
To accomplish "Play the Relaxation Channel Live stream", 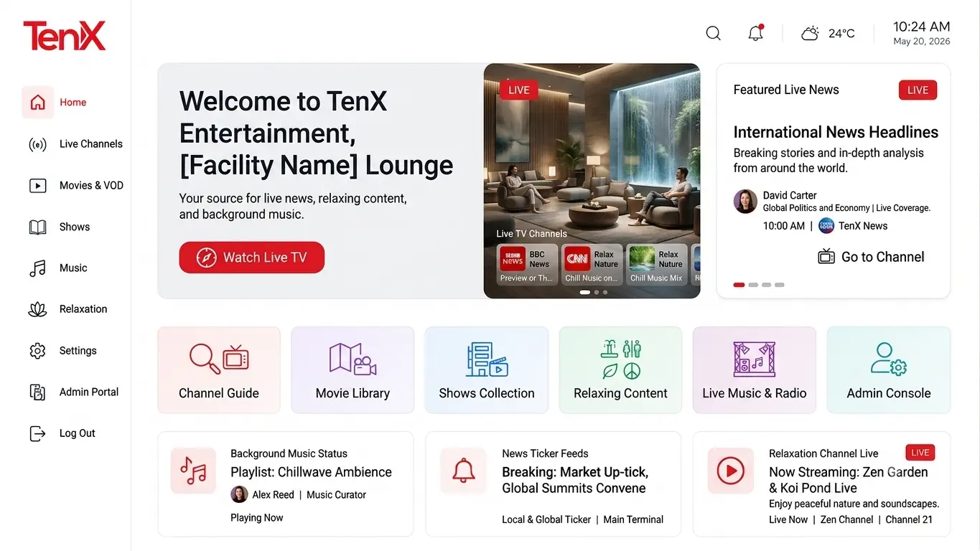I will (x=731, y=471).
